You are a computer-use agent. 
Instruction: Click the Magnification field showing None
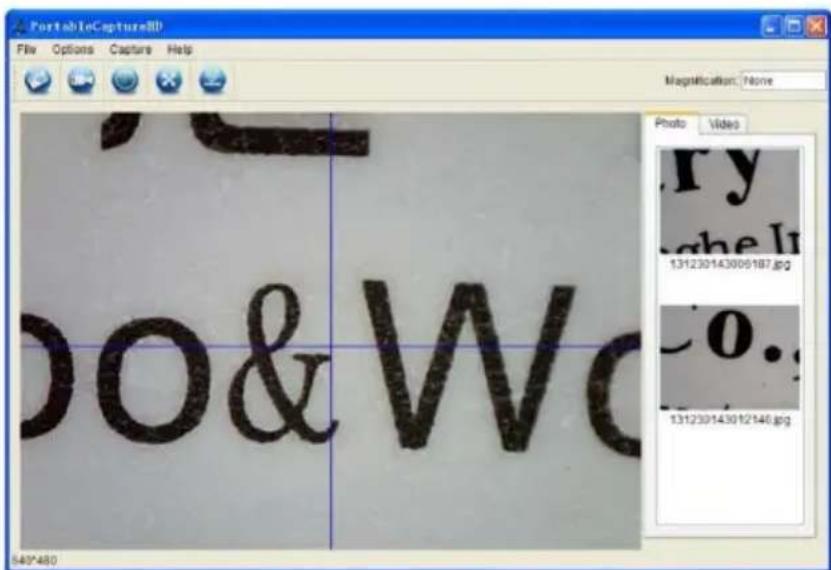point(783,81)
